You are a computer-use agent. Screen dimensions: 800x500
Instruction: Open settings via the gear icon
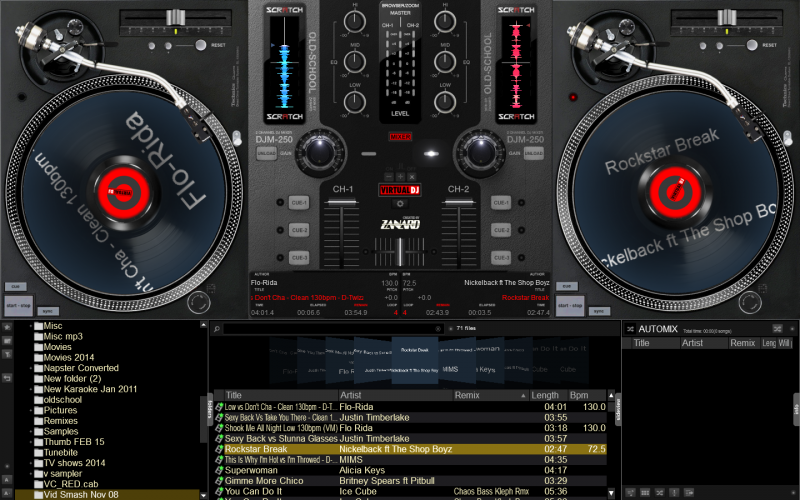coord(400,204)
